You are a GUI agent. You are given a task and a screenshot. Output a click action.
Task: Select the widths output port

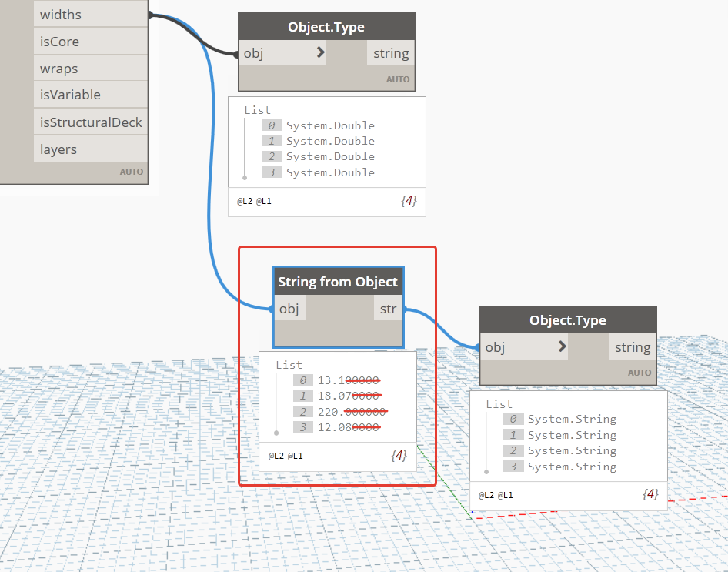pyautogui.click(x=59, y=13)
